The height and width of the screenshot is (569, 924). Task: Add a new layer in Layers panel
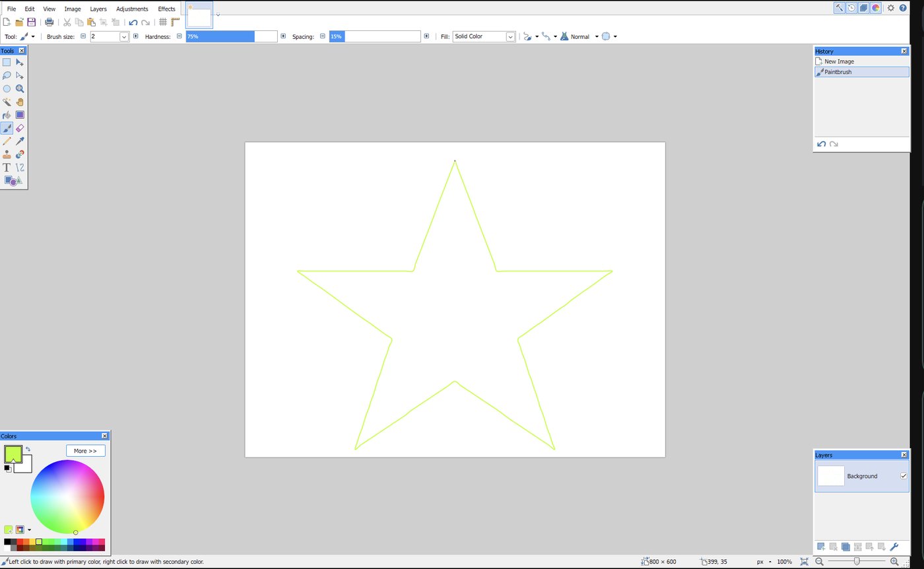tap(821, 547)
